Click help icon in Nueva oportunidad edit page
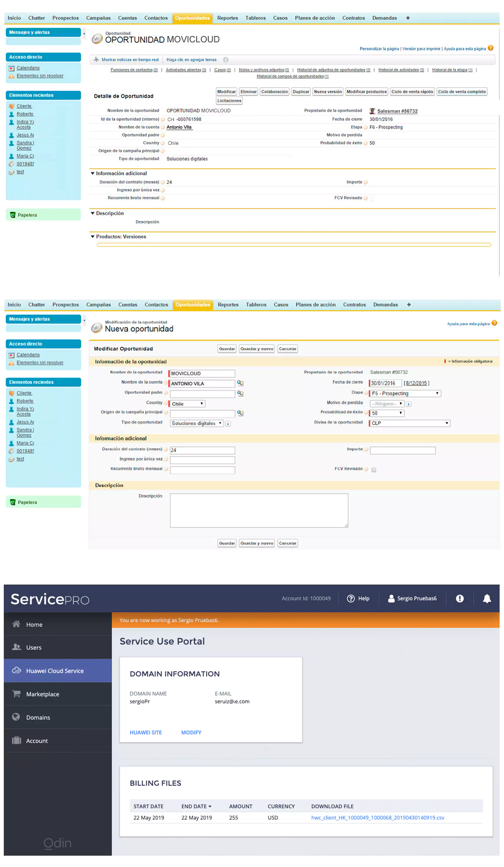Image resolution: width=504 pixels, height=867 pixels. [494, 323]
